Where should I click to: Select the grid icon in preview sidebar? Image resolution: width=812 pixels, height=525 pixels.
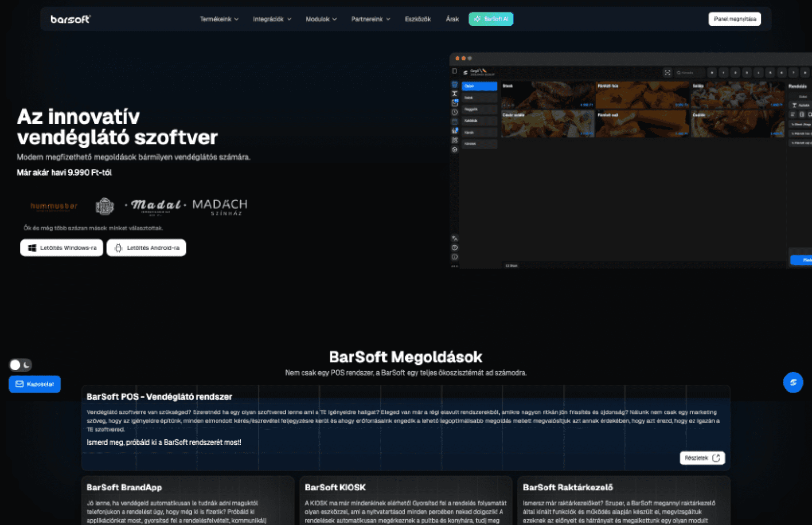point(455,140)
